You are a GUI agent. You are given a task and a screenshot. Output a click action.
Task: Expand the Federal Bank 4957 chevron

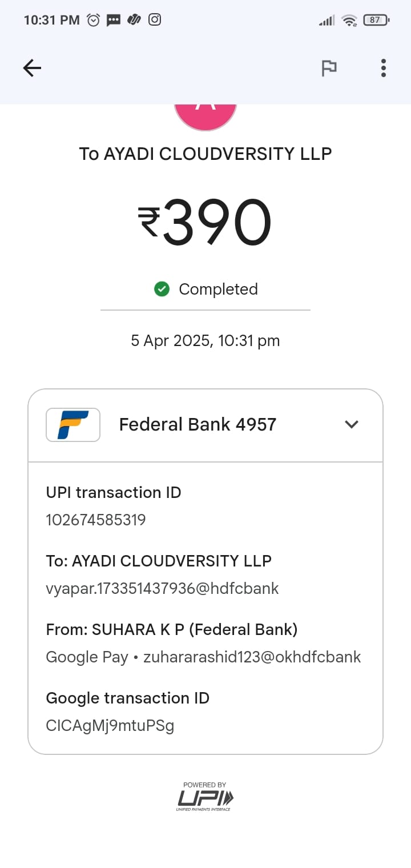[352, 424]
